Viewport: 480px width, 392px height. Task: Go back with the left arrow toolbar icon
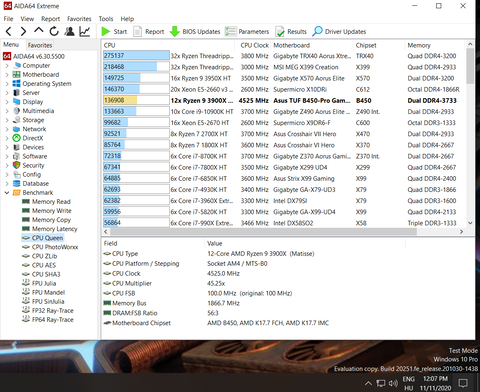[9, 31]
